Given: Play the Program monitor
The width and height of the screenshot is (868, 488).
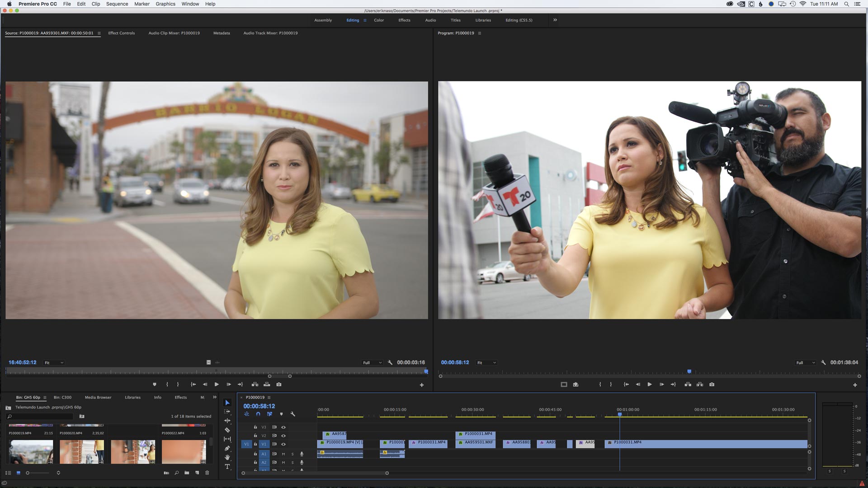Looking at the screenshot, I should [650, 385].
